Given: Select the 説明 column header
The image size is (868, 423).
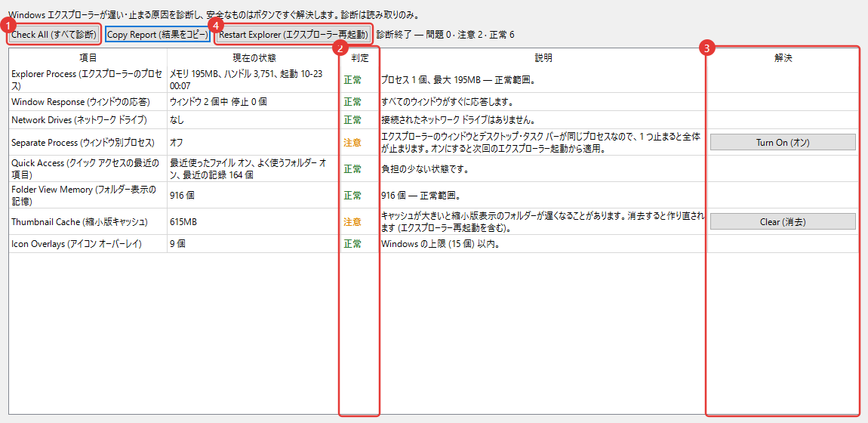Looking at the screenshot, I should pyautogui.click(x=543, y=57).
